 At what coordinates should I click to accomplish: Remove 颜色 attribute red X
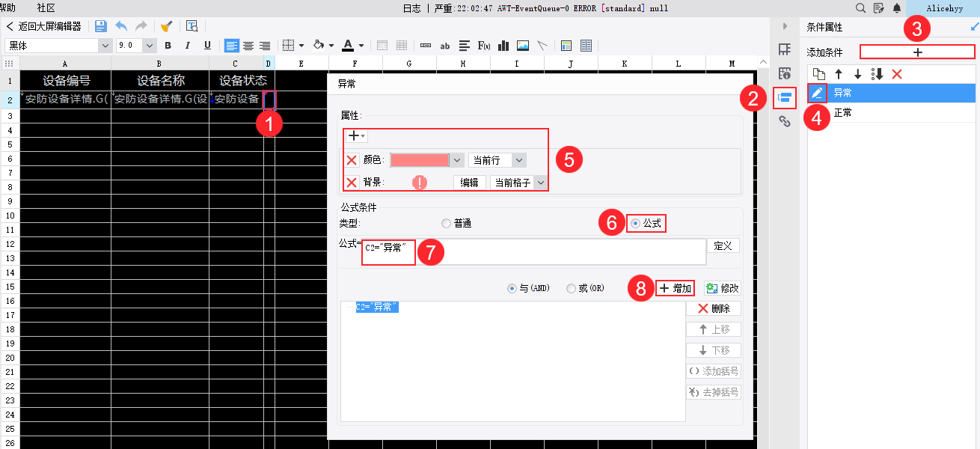coord(352,160)
